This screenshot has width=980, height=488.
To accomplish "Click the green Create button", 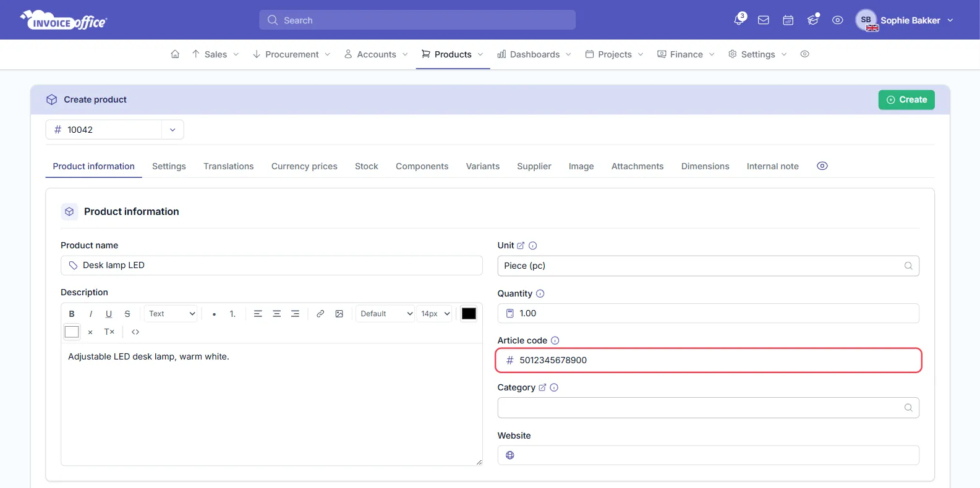I will pos(906,99).
